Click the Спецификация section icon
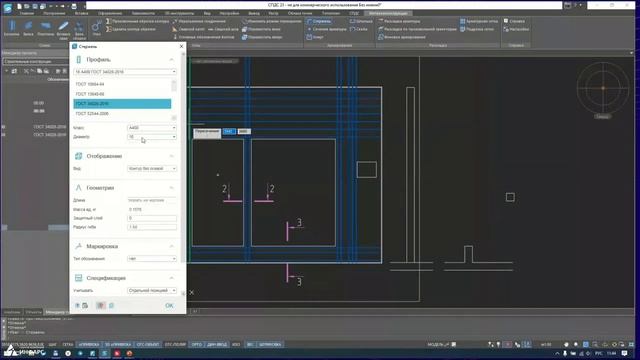Viewport: 640px width, 360px height. (x=78, y=278)
